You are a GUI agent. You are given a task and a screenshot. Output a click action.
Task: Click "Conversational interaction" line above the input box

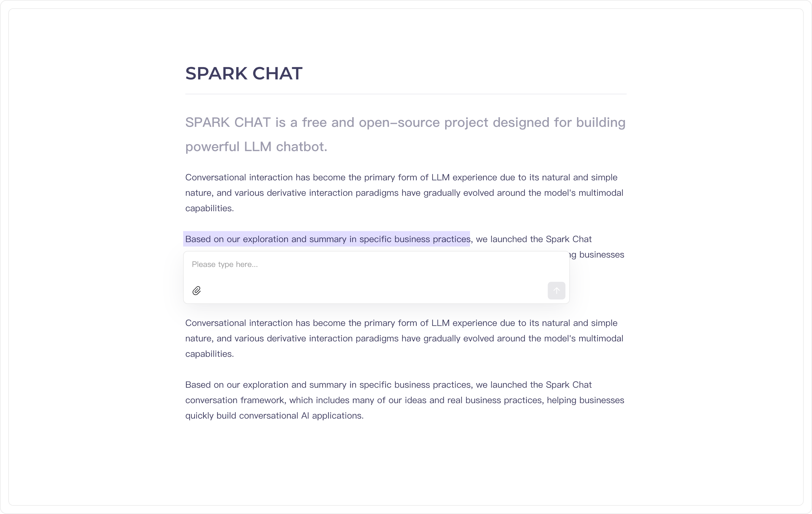pos(401,178)
